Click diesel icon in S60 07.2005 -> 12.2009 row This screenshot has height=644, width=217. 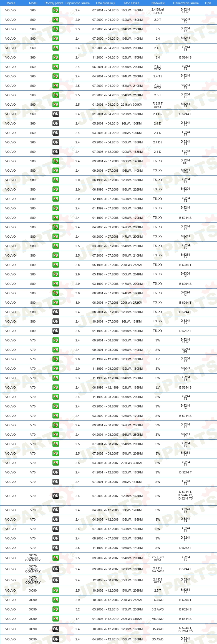click(x=56, y=152)
